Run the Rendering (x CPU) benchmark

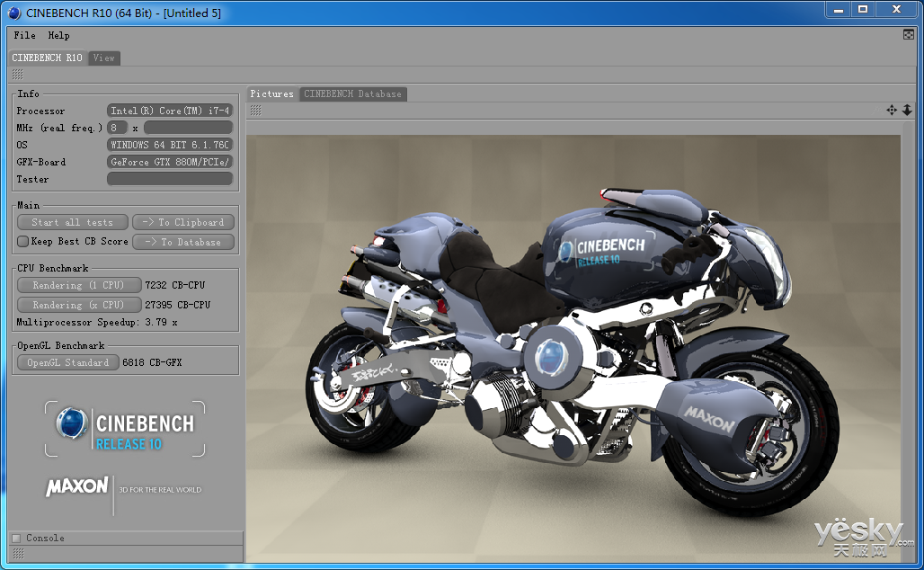point(79,305)
